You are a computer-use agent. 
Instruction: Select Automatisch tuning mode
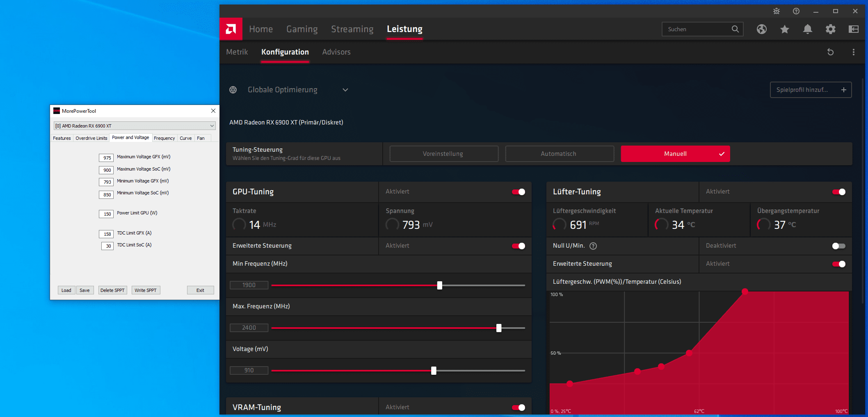560,154
